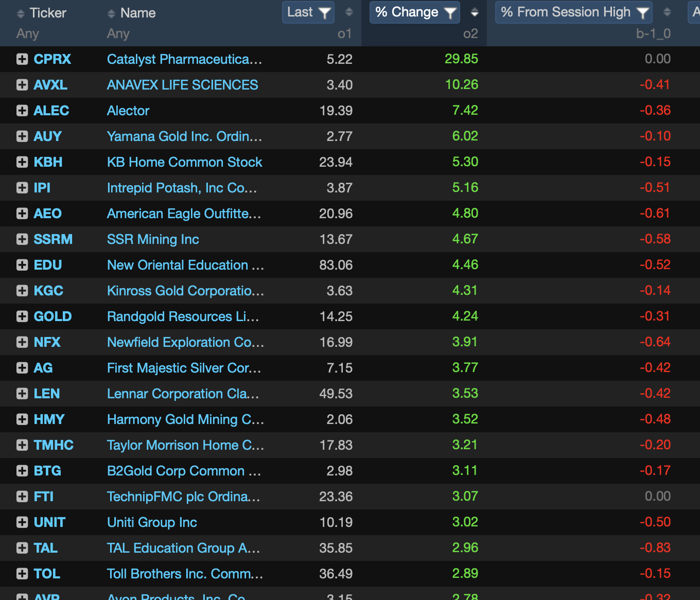Expand the AG row details
This screenshot has width=700, height=600.
pos(22,368)
